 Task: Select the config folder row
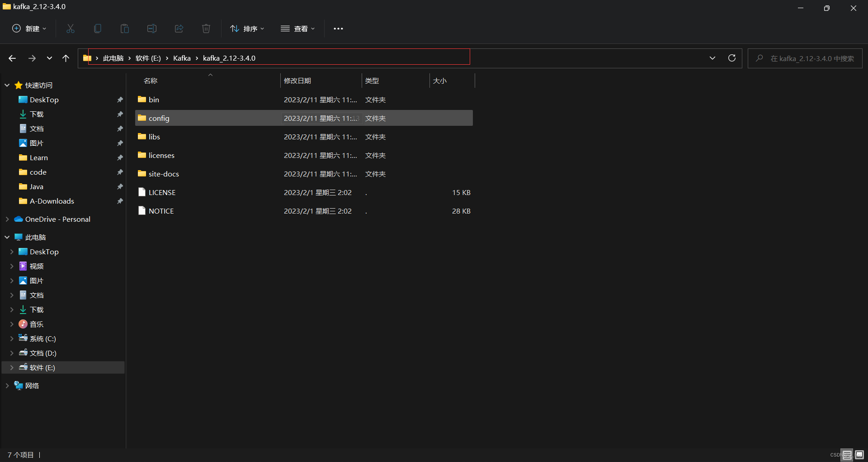(304, 118)
